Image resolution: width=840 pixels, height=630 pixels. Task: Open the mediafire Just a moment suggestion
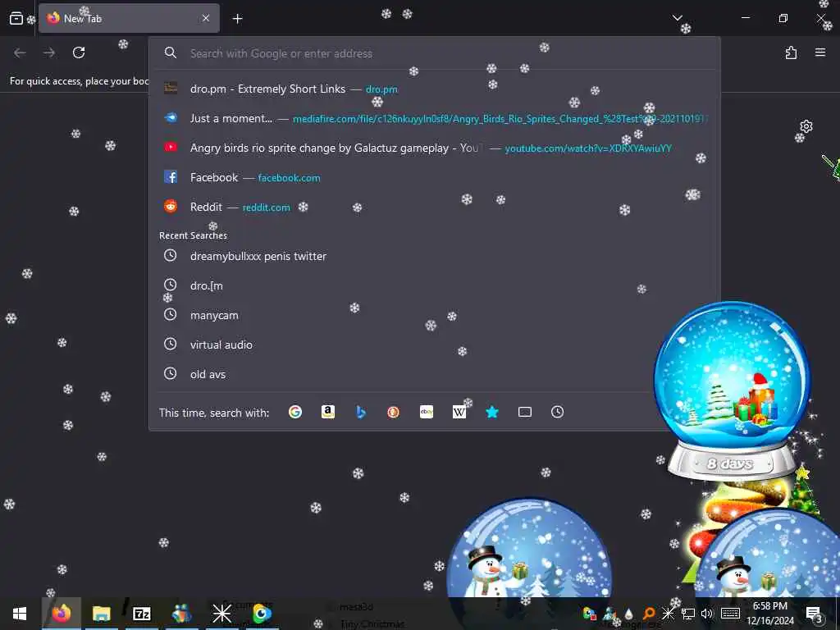[434, 118]
